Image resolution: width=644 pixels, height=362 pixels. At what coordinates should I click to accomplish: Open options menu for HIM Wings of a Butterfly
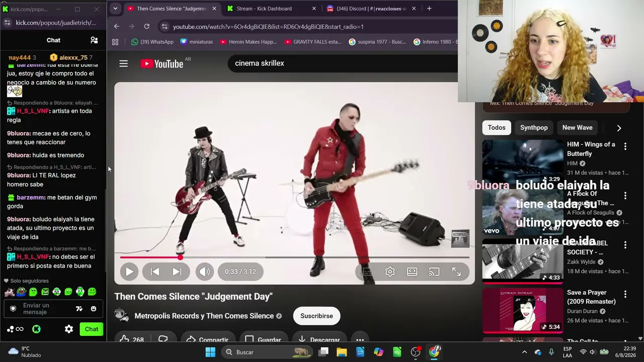625,146
